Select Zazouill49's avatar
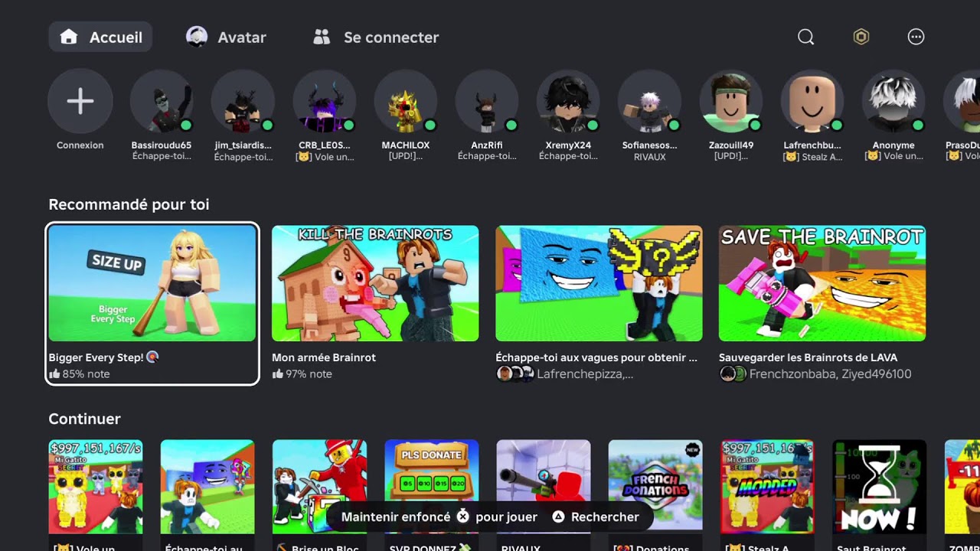The width and height of the screenshot is (980, 551). tap(731, 101)
